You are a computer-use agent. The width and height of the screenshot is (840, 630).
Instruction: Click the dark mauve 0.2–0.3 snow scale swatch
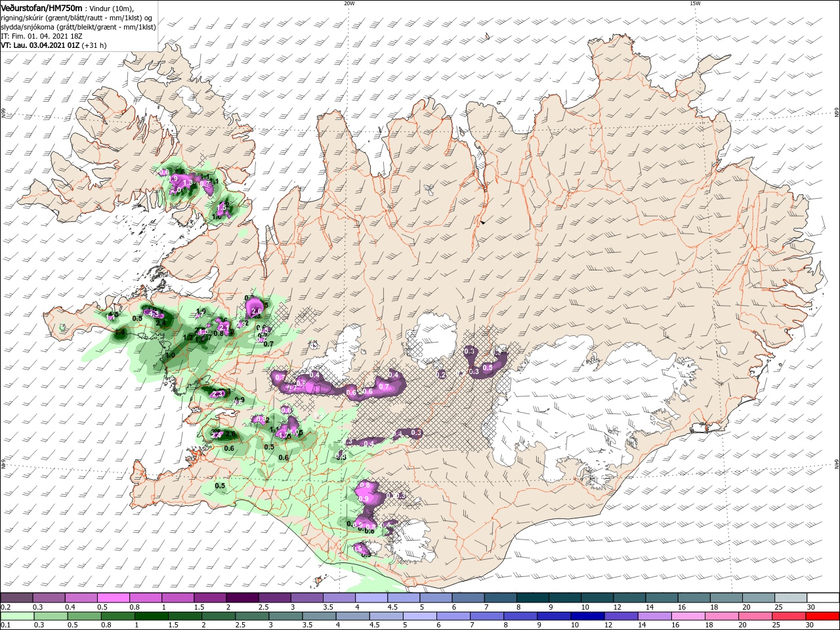coord(17,597)
